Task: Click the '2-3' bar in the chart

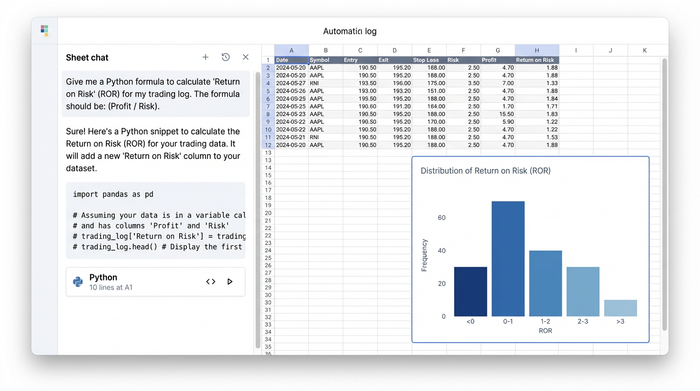Action: coord(583,291)
